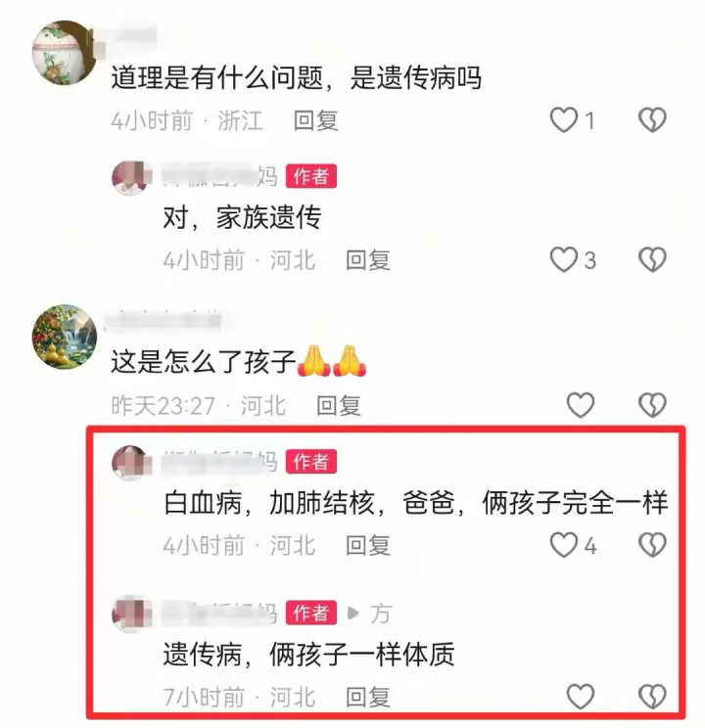Image resolution: width=705 pixels, height=728 pixels.
Task: Dislike the reply 遗传病，俩孩子一样体质
Action: click(x=652, y=697)
